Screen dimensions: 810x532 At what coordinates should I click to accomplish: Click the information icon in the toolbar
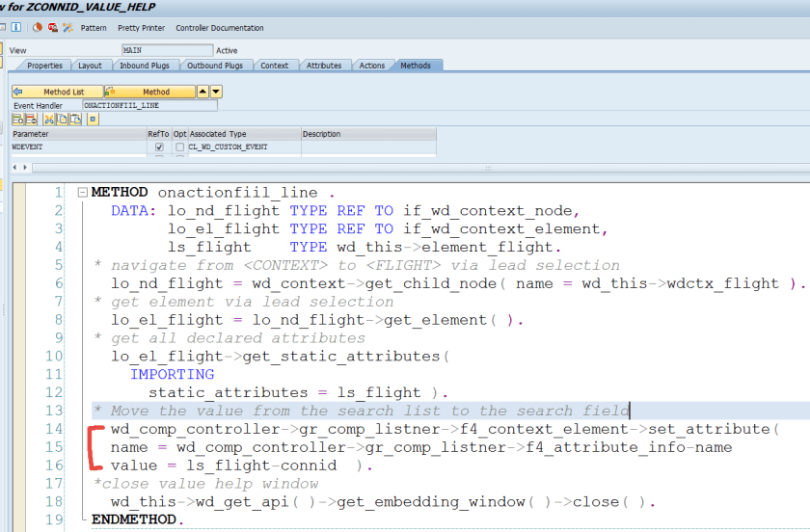tap(17, 28)
